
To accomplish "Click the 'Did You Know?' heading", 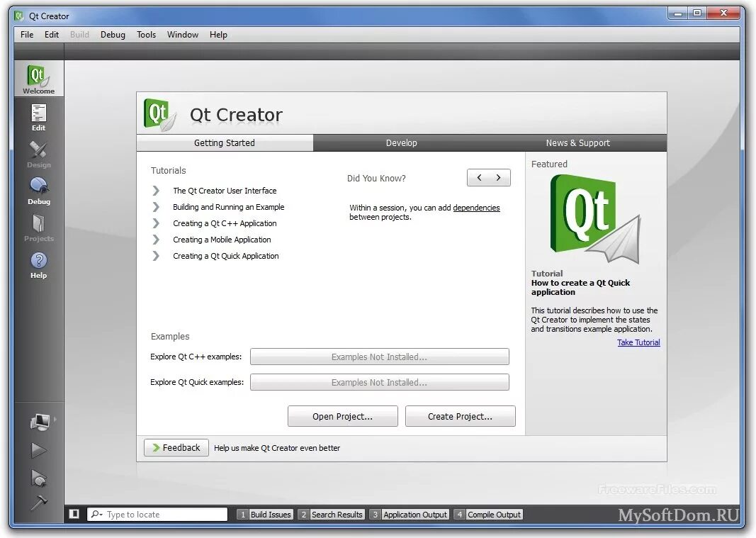I will (376, 179).
